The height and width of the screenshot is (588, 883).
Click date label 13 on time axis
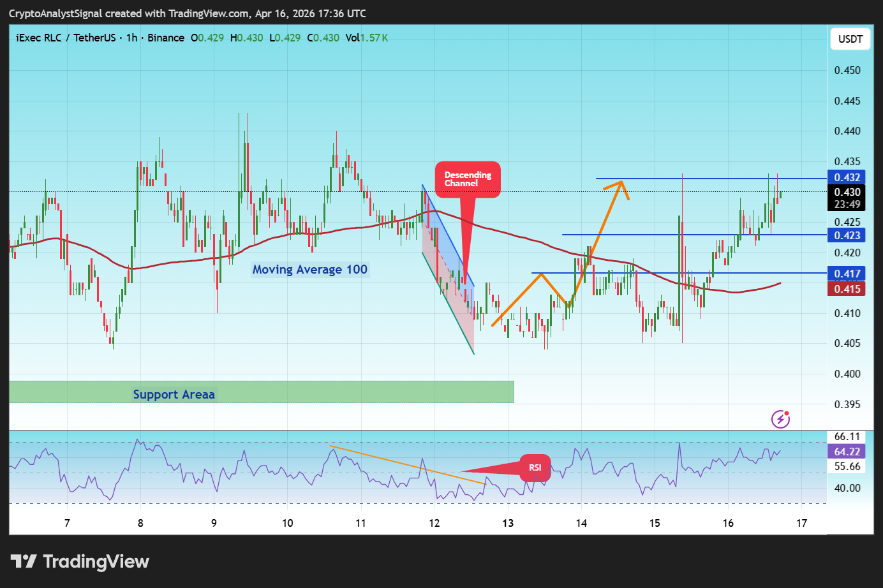click(x=508, y=523)
